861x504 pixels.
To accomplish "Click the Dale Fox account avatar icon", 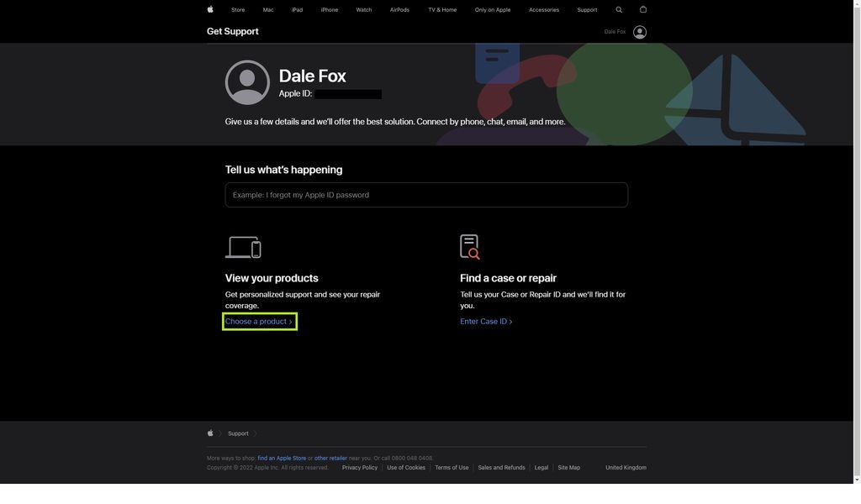I will (x=639, y=31).
